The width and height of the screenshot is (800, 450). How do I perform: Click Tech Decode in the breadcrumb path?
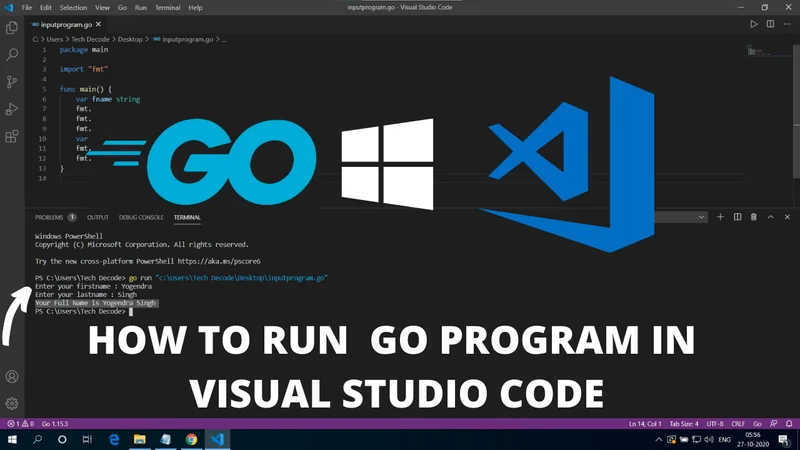tap(90, 39)
